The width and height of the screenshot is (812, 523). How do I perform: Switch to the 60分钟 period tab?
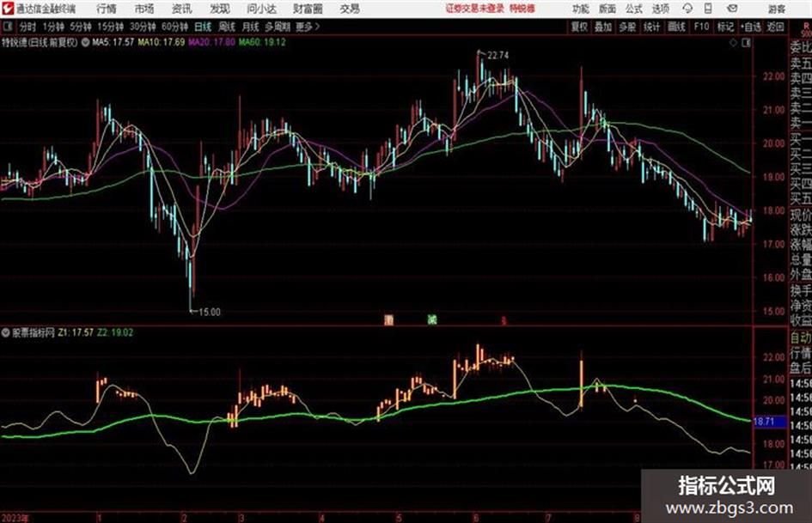point(175,27)
